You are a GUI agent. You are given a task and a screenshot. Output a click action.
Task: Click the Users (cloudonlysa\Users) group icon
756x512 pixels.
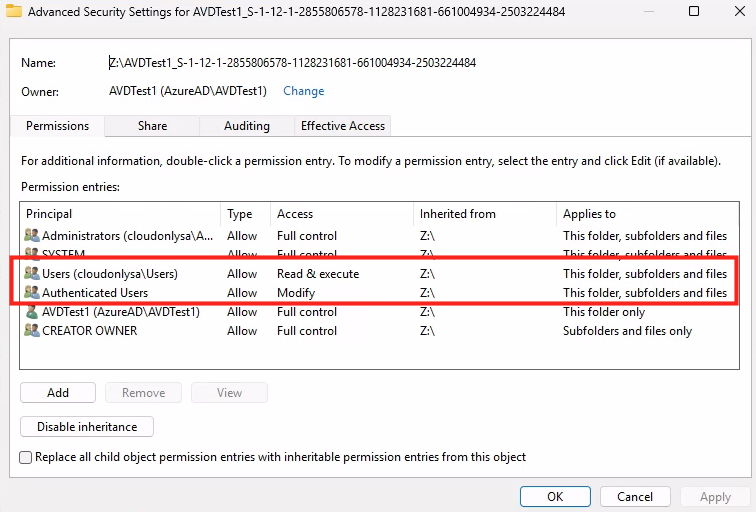(x=32, y=274)
